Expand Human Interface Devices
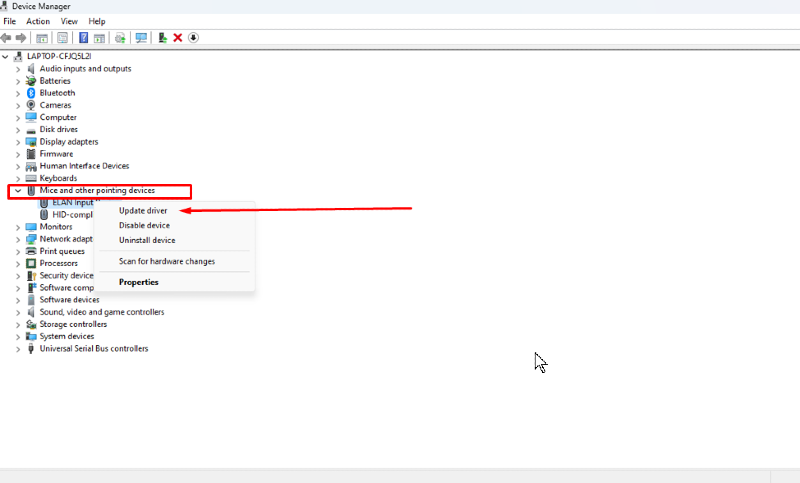Screen dimensions: 800x483 click(18, 166)
